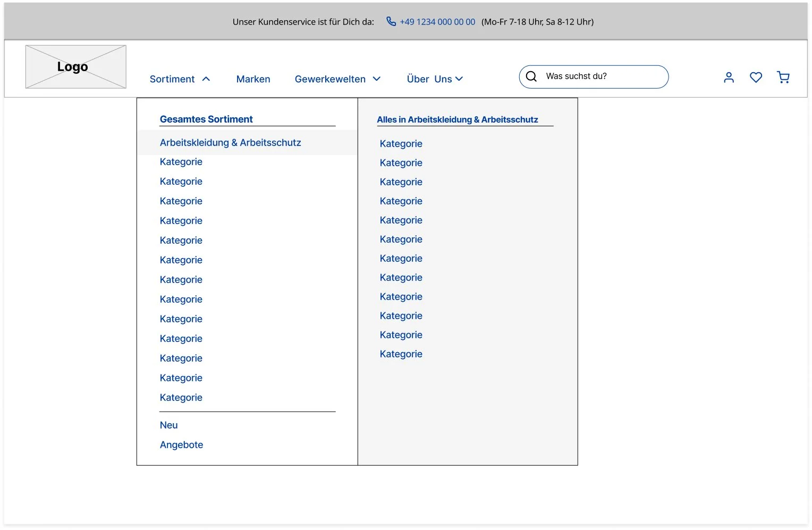Click the Gesamtes Sortiment heading link
The width and height of the screenshot is (812, 530).
[206, 119]
